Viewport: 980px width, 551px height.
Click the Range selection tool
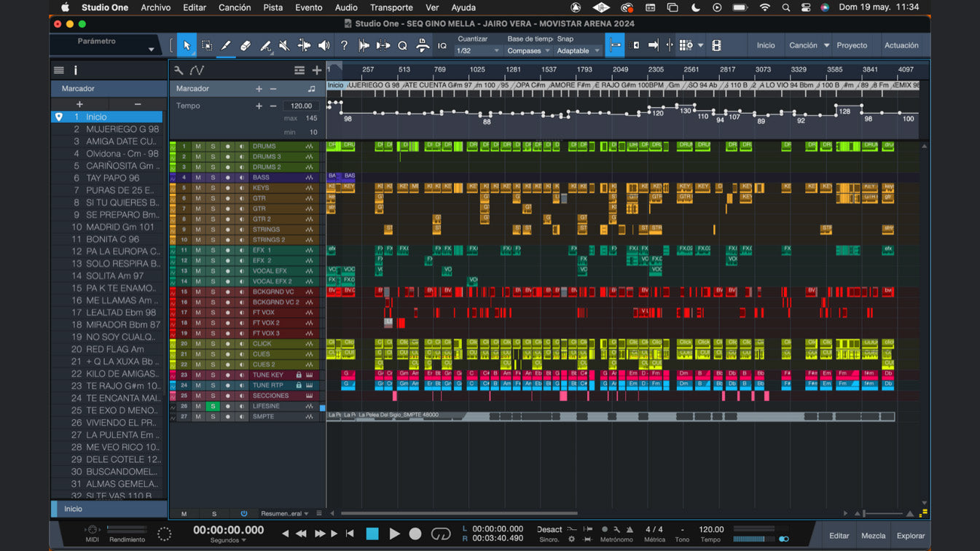(x=207, y=46)
